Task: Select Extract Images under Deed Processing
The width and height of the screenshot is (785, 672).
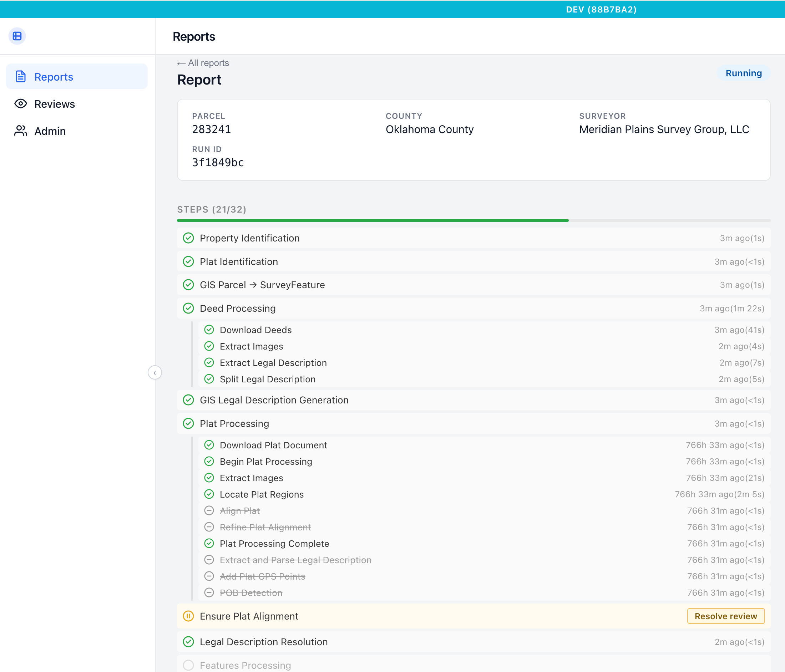Action: pyautogui.click(x=484, y=346)
